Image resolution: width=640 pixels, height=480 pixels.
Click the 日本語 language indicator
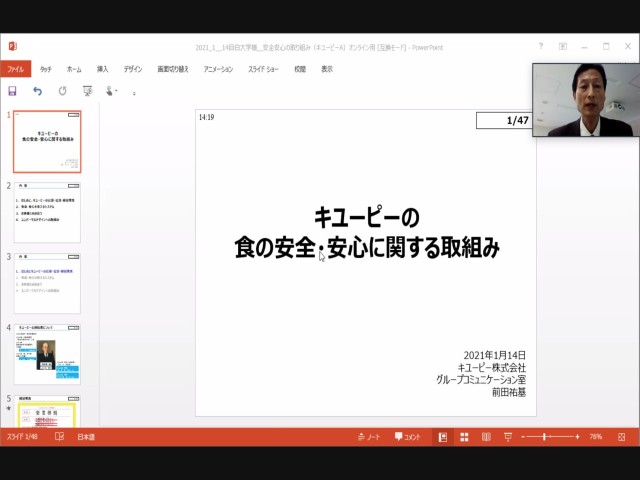(86, 437)
